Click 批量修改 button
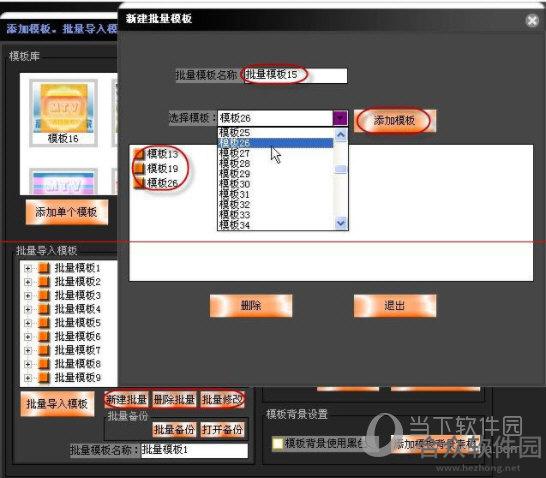546x478 pixels. click(x=222, y=400)
